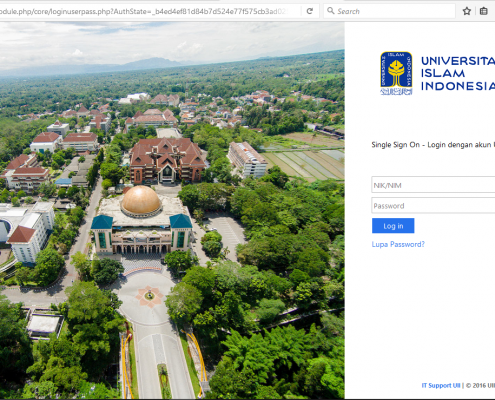Click the Universitas Islam Indonesia logo
495x400 pixels.
tap(396, 73)
